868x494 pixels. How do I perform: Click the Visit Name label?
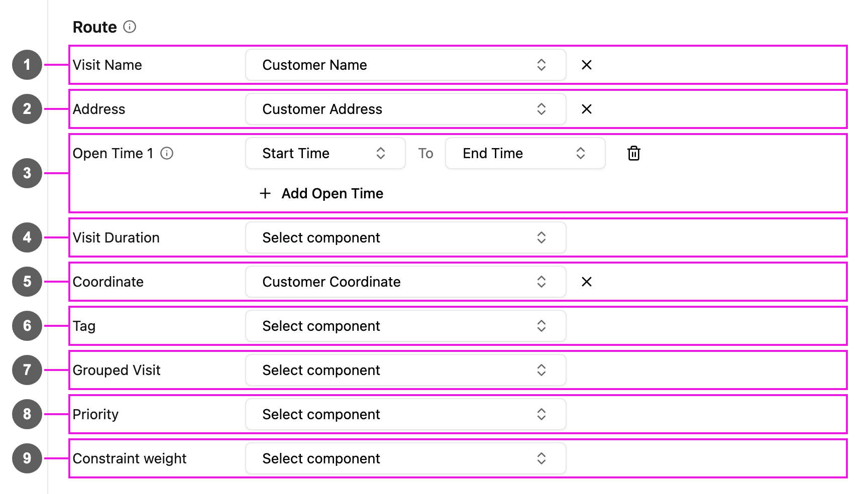point(107,65)
